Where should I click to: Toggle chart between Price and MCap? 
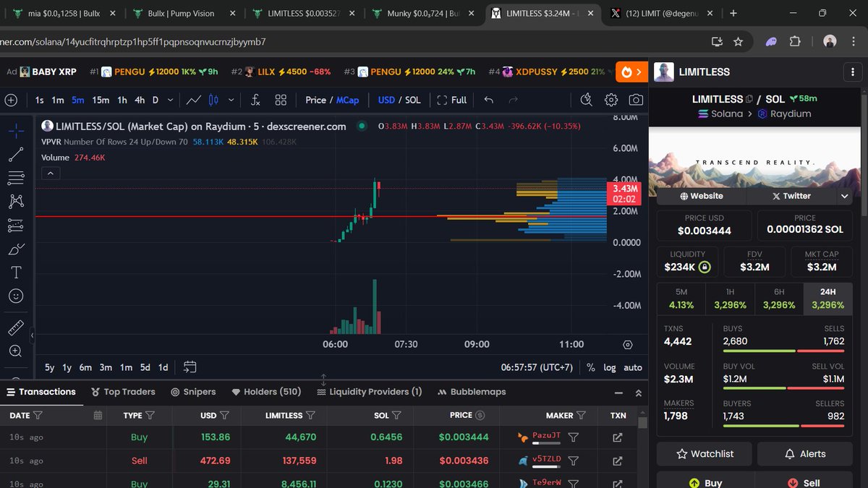pos(332,100)
